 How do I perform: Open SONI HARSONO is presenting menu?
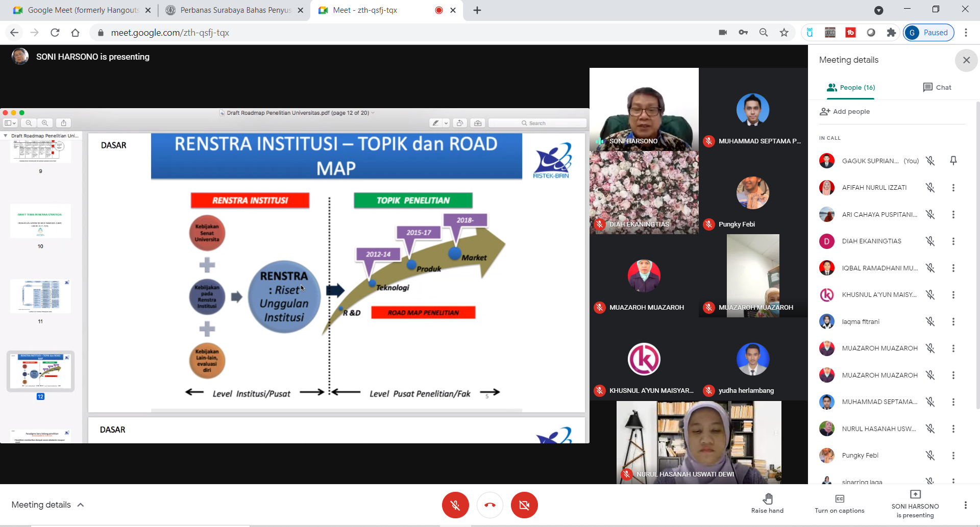click(x=915, y=505)
